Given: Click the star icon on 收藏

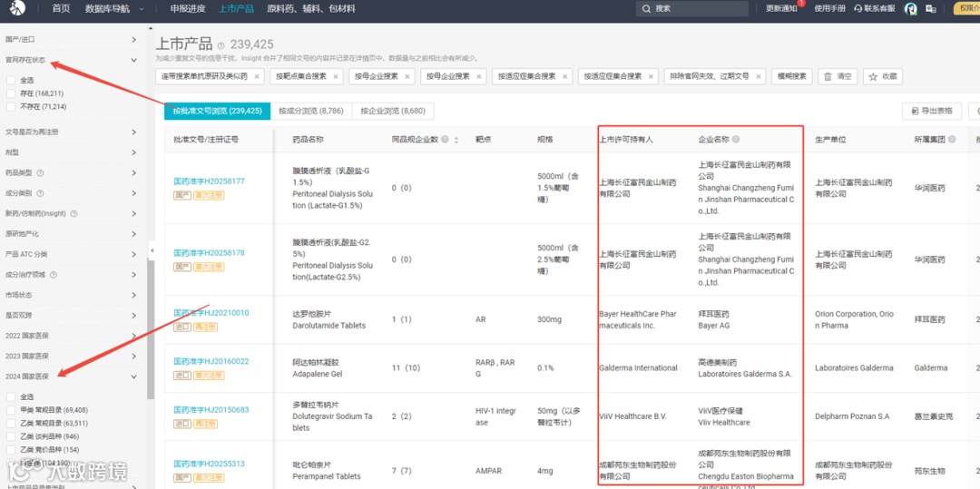Looking at the screenshot, I should tap(874, 76).
